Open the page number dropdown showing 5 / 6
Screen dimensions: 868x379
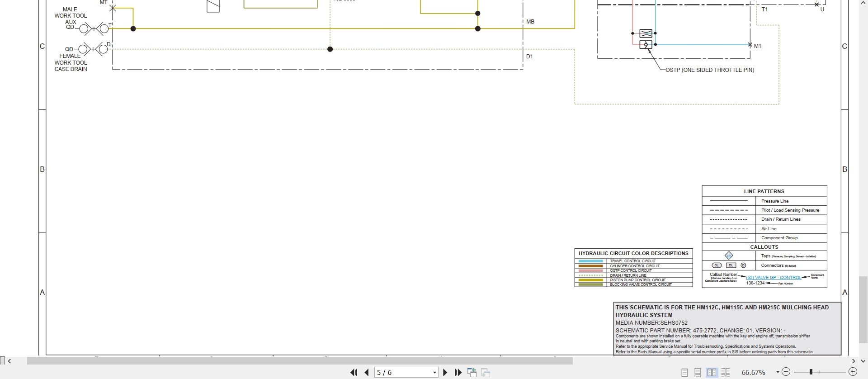(434, 373)
